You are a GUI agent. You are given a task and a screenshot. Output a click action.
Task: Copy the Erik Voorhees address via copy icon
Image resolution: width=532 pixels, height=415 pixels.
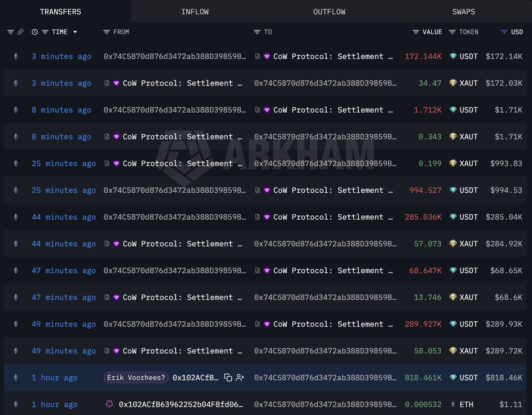(228, 377)
